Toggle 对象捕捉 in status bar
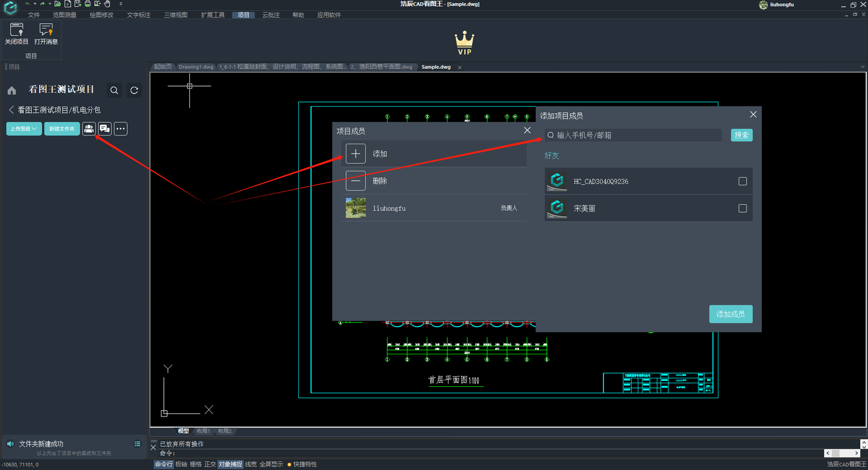The image size is (868, 470). (x=230, y=465)
